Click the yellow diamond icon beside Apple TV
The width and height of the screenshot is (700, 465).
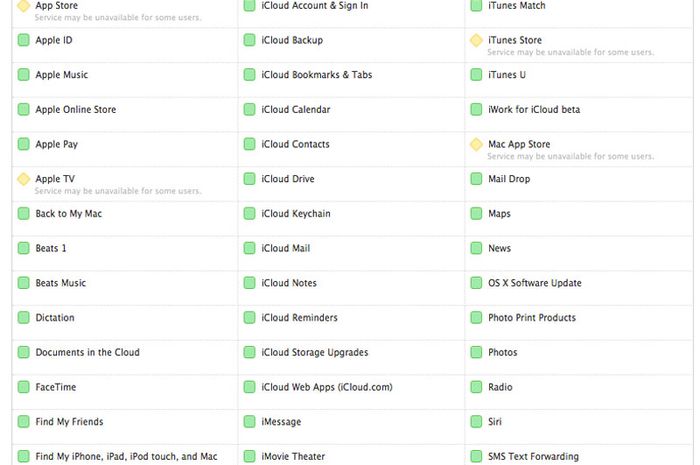point(24,179)
